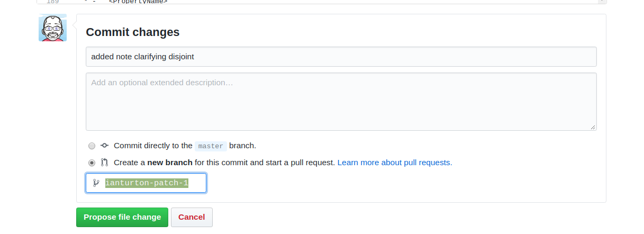The width and height of the screenshot is (644, 234).
Task: Click the 'Commit directly to the' label text
Action: (x=153, y=146)
